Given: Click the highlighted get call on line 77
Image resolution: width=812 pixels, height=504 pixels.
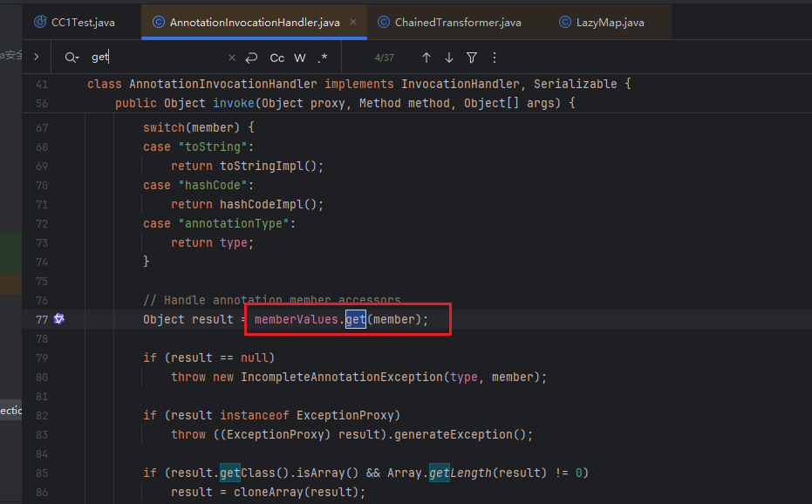Looking at the screenshot, I should coord(355,319).
